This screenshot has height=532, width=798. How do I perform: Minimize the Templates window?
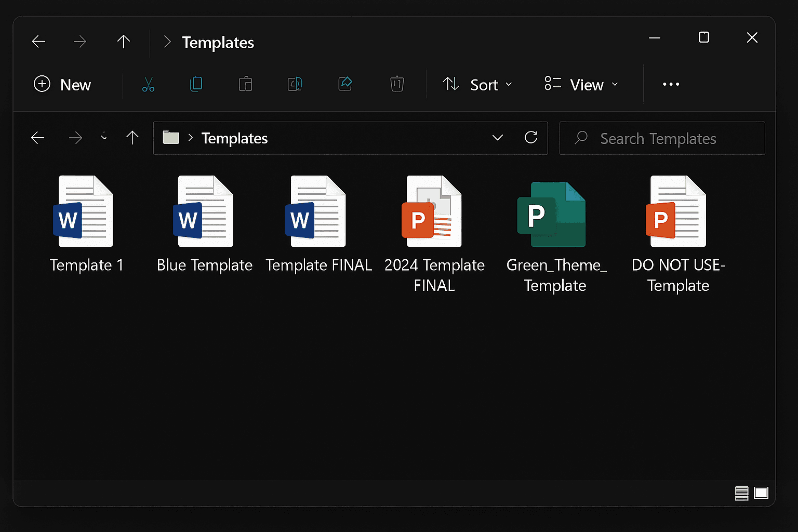pos(655,38)
